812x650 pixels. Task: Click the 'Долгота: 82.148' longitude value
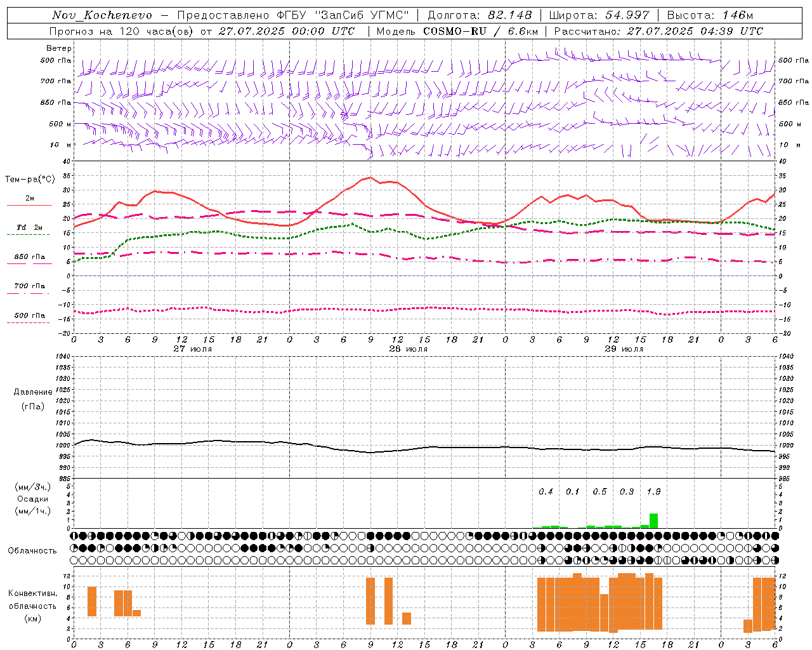(480, 15)
